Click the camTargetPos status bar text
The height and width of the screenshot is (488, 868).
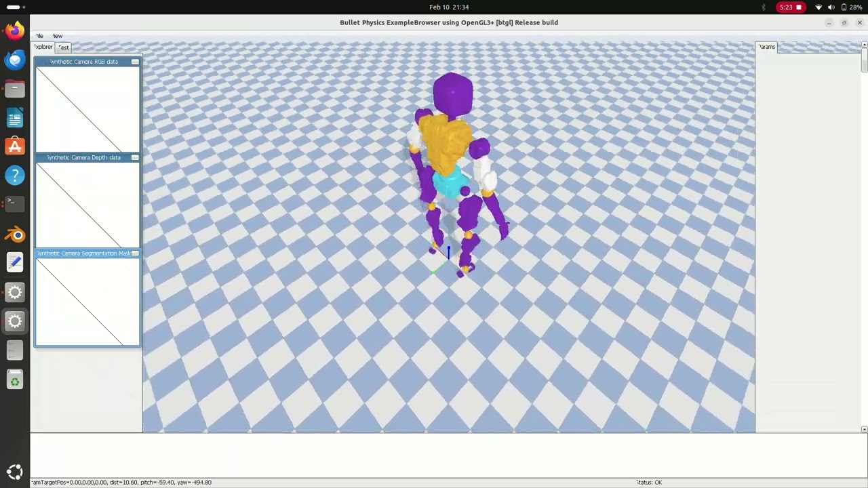point(121,483)
